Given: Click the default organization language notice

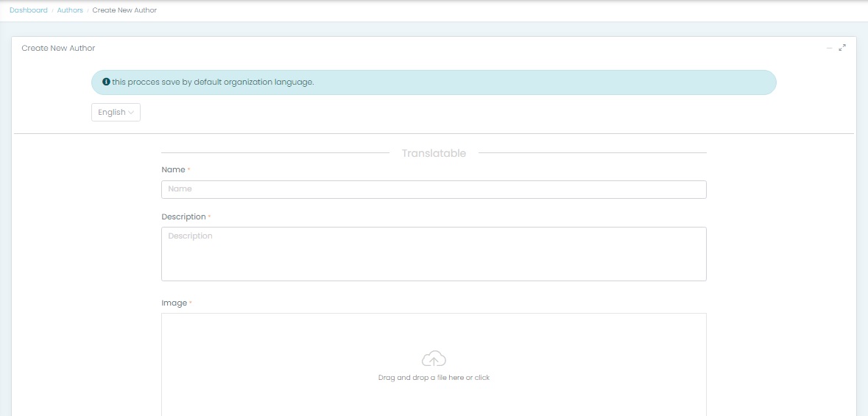Looking at the screenshot, I should (x=214, y=82).
